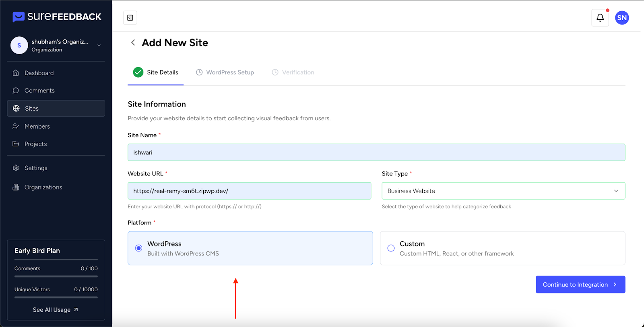Click Continue to Integration button
Image resolution: width=644 pixels, height=327 pixels.
[x=580, y=284]
